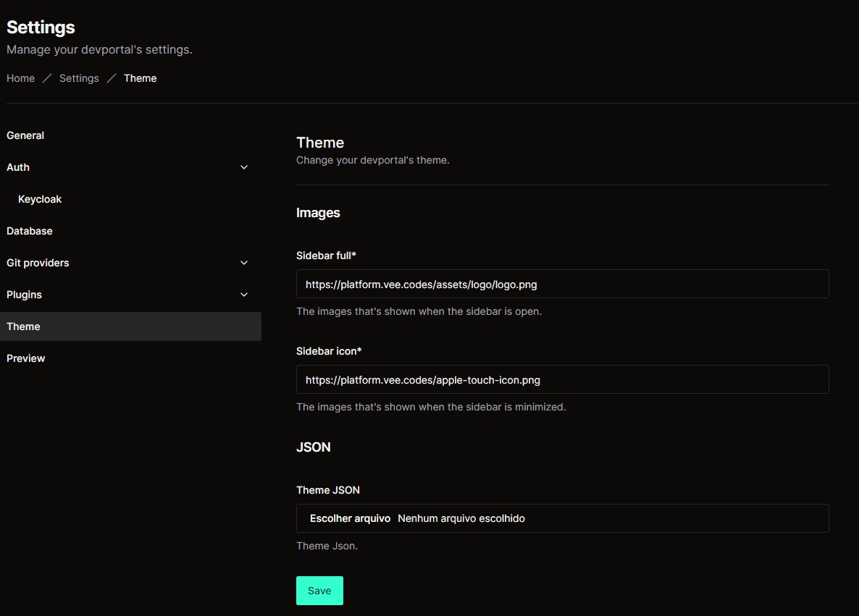Click into the Sidebar icon URL field
Screen dimensions: 859x616
click(x=562, y=379)
